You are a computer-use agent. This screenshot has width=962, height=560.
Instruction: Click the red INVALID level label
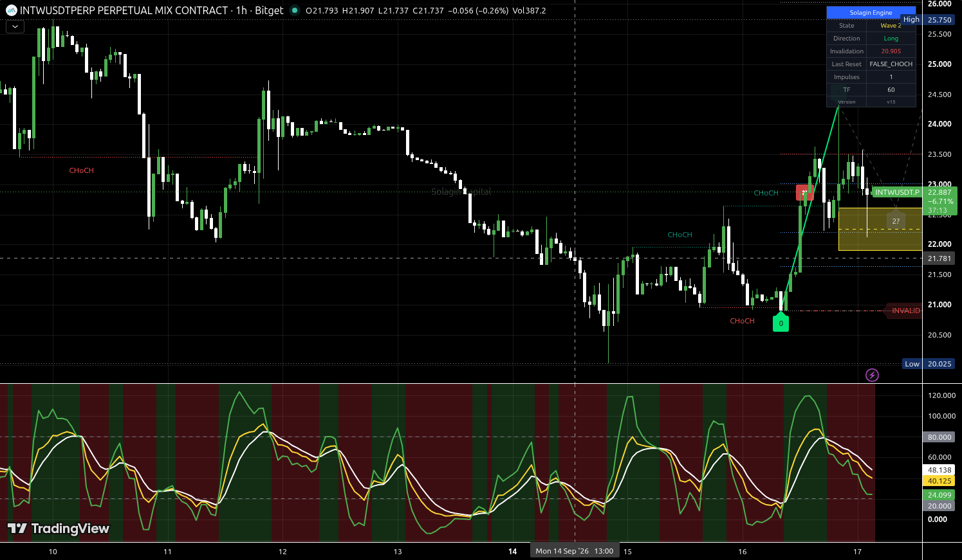[x=905, y=311]
